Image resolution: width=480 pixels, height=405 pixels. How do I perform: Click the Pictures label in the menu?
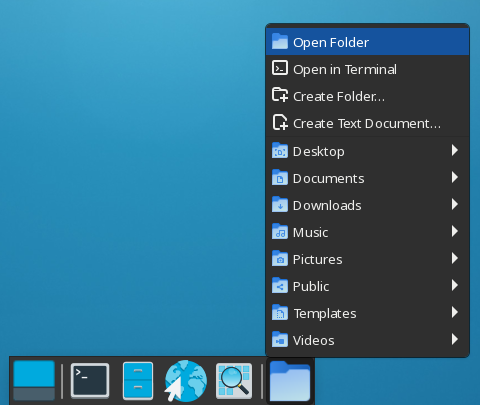pyautogui.click(x=317, y=259)
